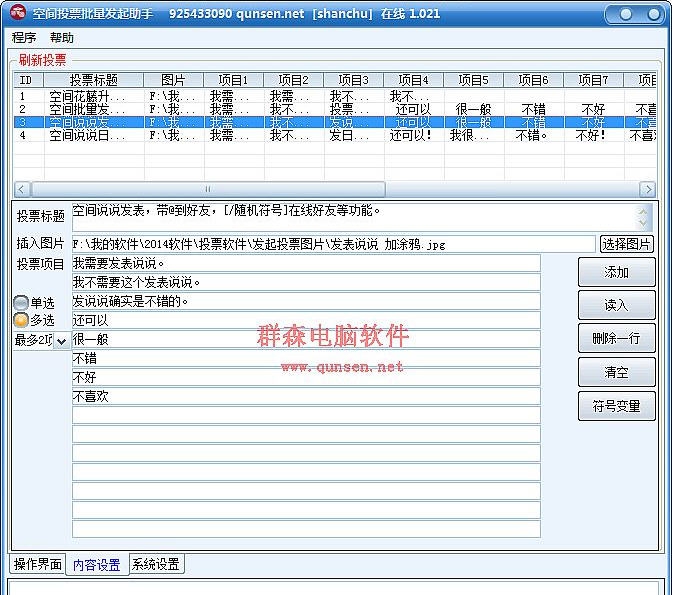The image size is (673, 595).
Task: Click the horizontal scrollbar thumb of table
Action: click(x=208, y=189)
